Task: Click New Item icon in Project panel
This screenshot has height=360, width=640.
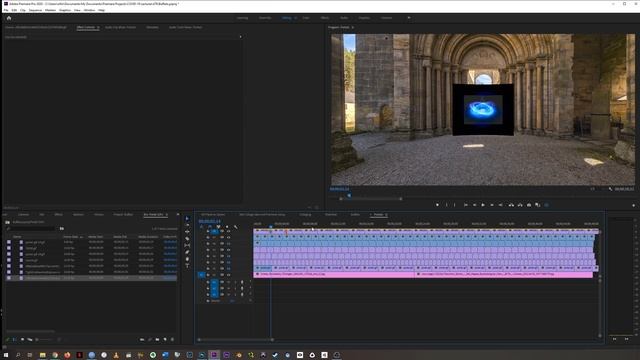Action: point(165,340)
